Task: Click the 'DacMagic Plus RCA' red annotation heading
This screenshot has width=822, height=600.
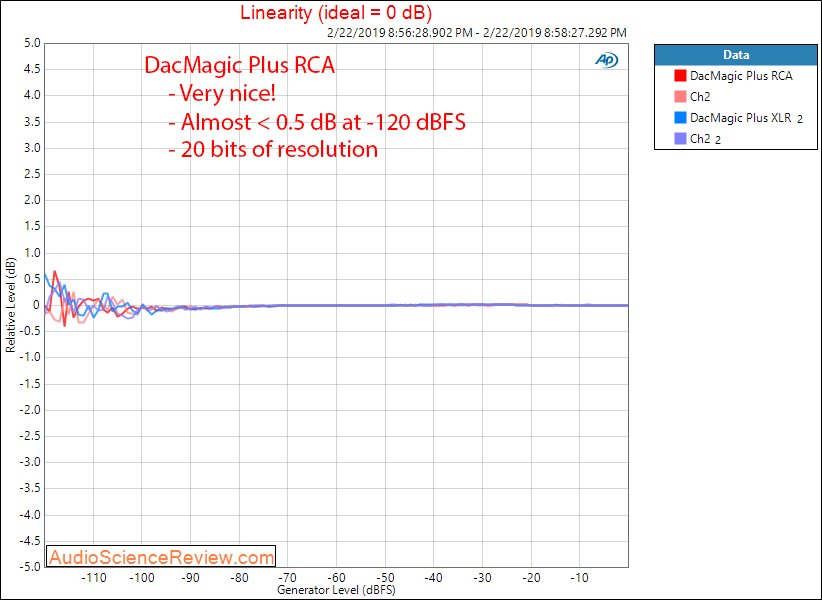Action: pyautogui.click(x=240, y=65)
